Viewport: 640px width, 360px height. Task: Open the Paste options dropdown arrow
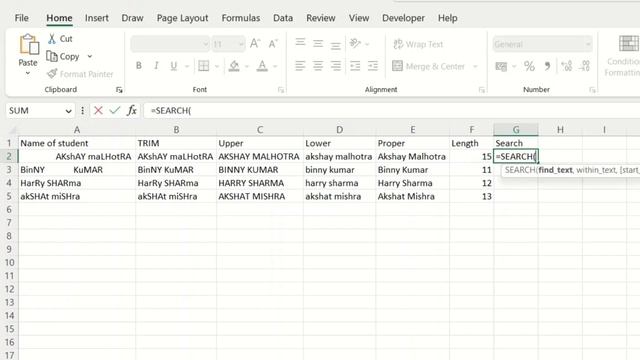click(x=28, y=73)
